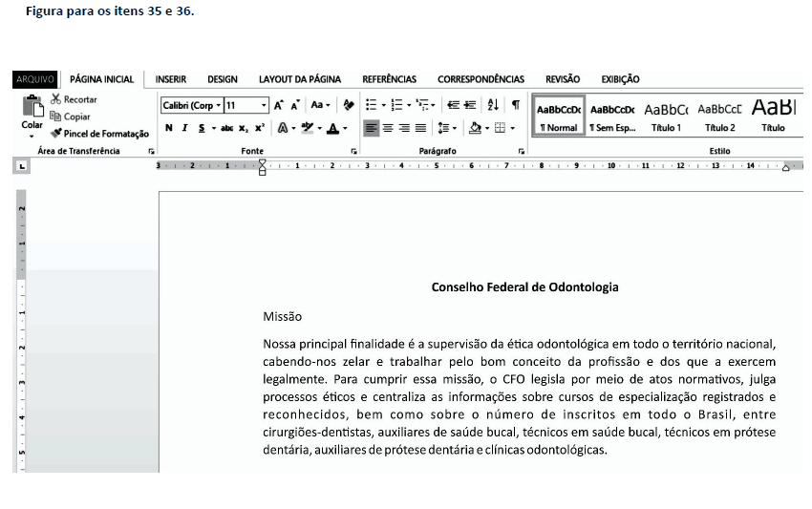Open the Calibri font name dropdown
Screen dimensions: 812x509
coord(218,105)
